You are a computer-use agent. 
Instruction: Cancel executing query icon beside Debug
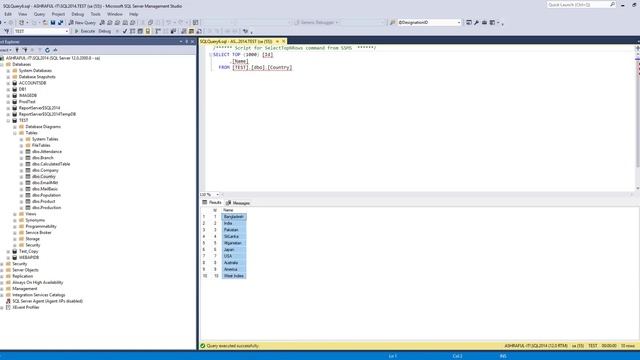coord(117,31)
